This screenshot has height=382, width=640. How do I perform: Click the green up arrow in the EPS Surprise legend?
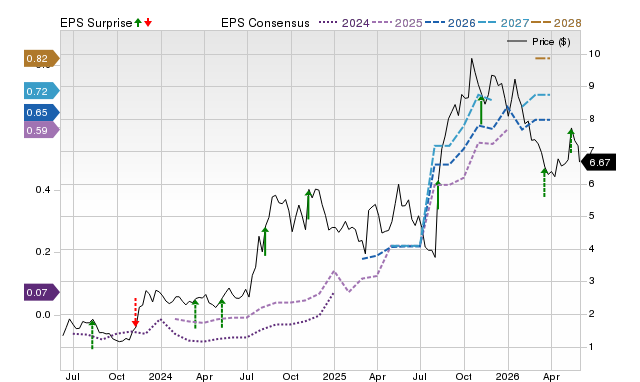(138, 22)
